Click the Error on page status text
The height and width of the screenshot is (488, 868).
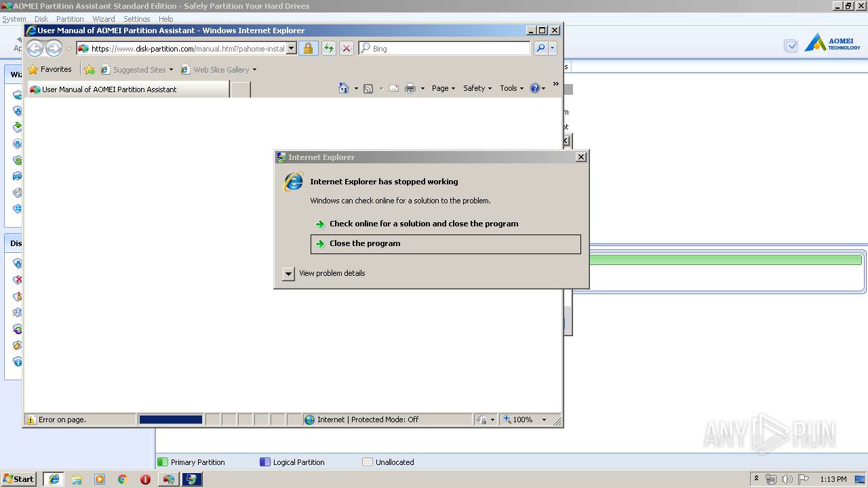click(62, 420)
